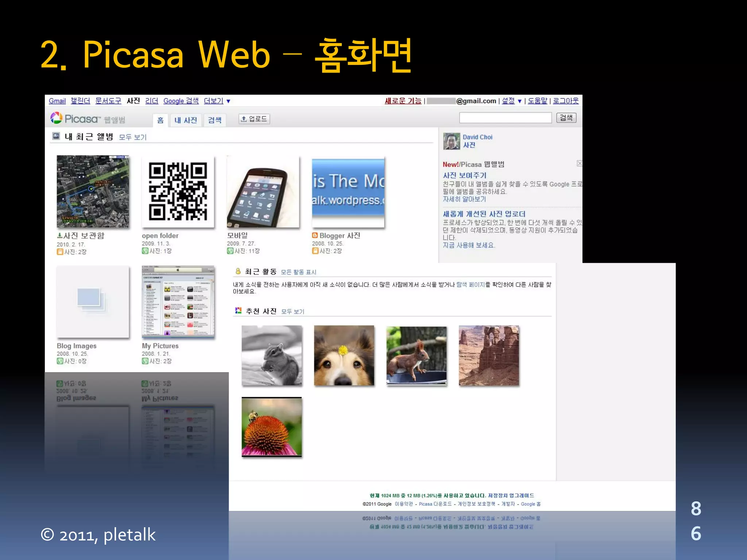Image resolution: width=747 pixels, height=560 pixels.
Task: Open the 사진 보여주기 heading link
Action: [x=465, y=175]
